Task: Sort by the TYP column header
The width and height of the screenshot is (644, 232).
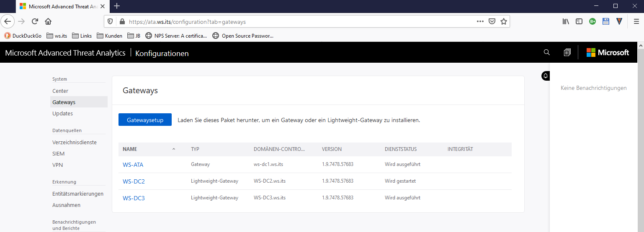Action: 195,149
